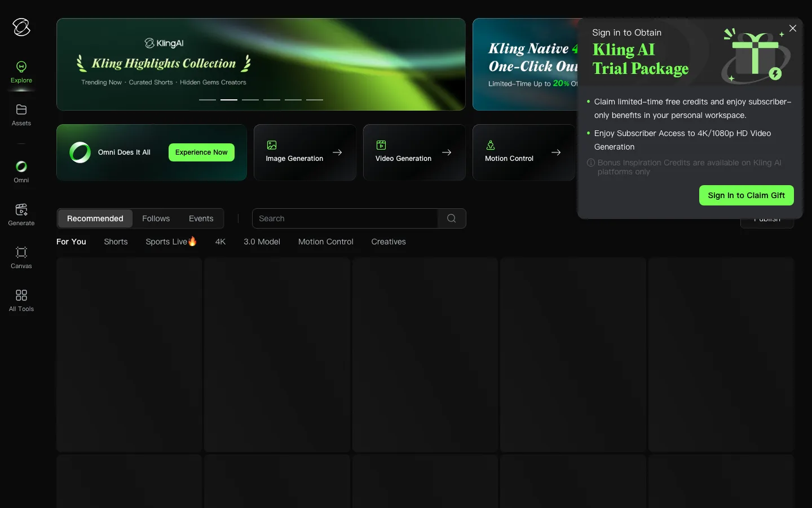Click the "Omni Does It All" text
812x508 pixels.
click(x=124, y=152)
